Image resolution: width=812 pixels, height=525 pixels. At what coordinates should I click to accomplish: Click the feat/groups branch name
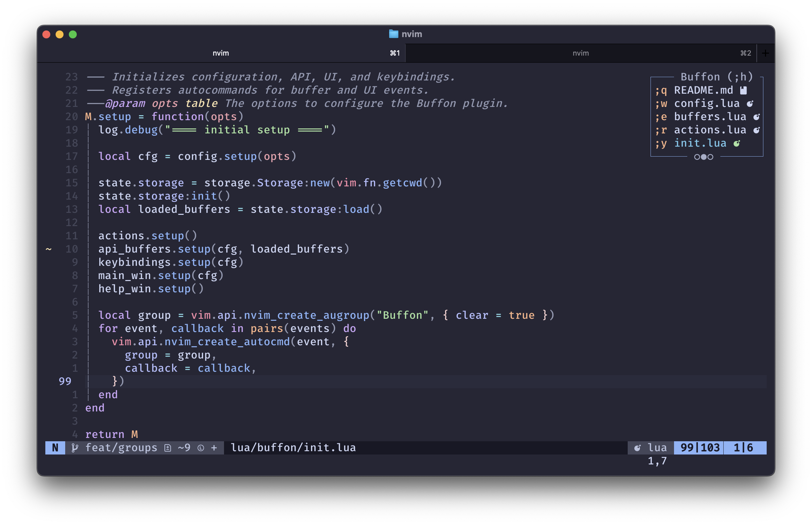[121, 448]
